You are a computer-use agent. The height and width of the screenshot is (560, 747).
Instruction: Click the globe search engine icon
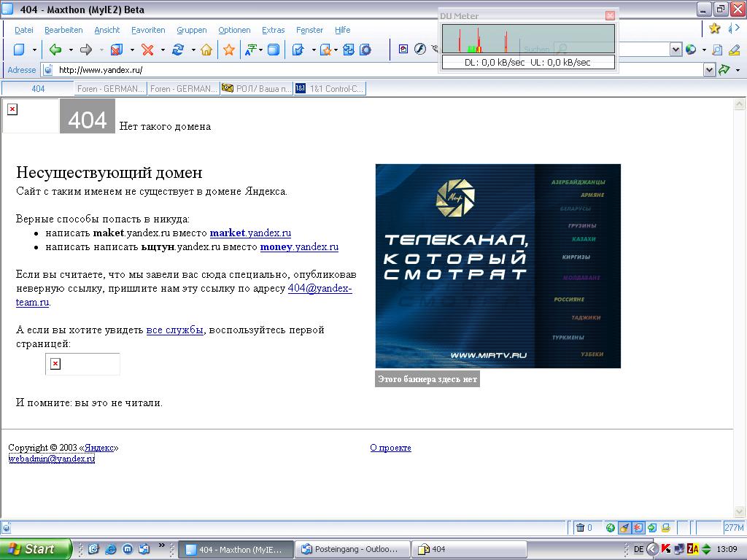tap(692, 49)
